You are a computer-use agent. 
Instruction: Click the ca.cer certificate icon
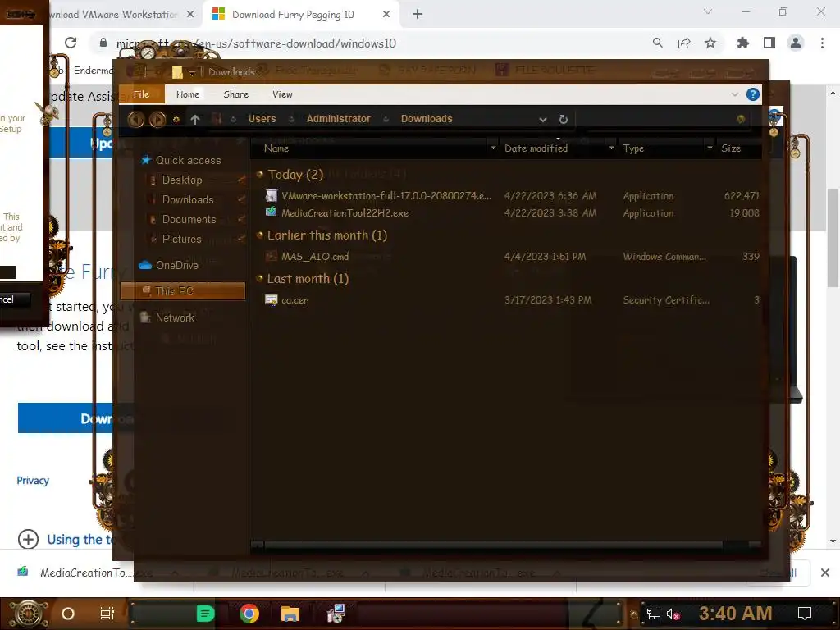pyautogui.click(x=272, y=300)
